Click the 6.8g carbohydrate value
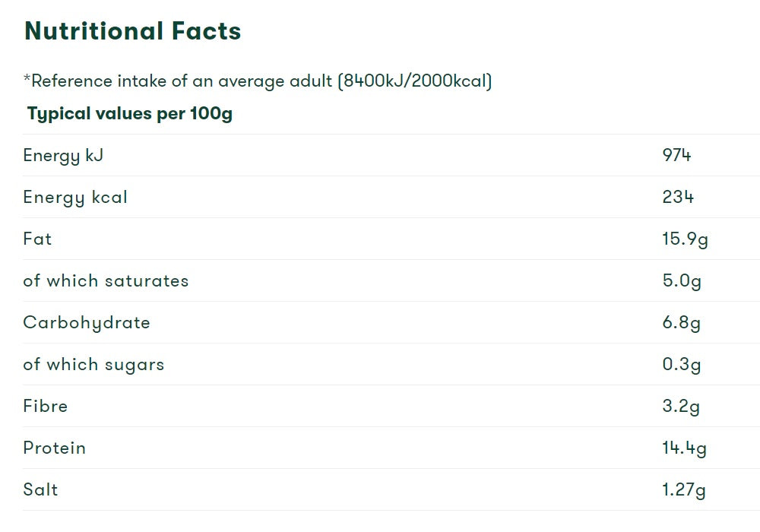 [682, 323]
